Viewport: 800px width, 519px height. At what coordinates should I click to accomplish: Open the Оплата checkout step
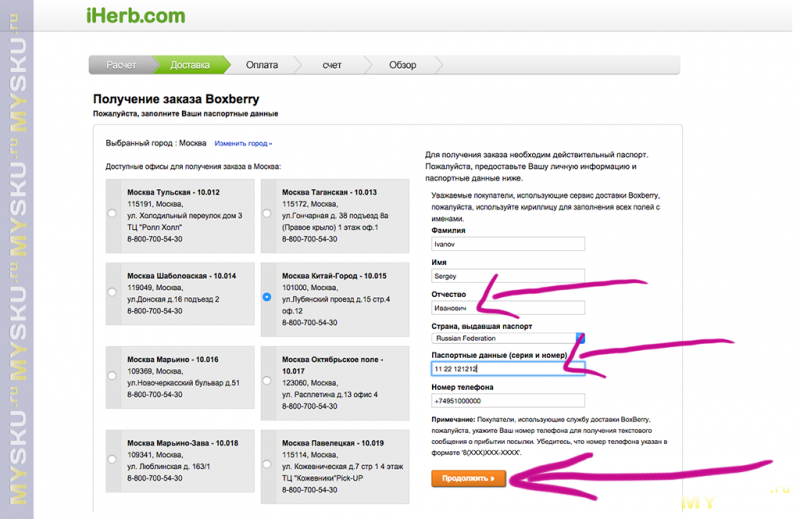point(262,65)
